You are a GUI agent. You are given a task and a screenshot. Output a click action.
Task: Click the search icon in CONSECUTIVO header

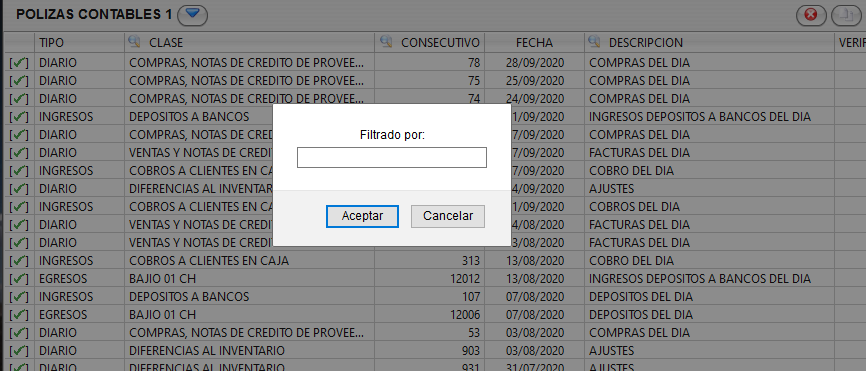click(x=386, y=41)
